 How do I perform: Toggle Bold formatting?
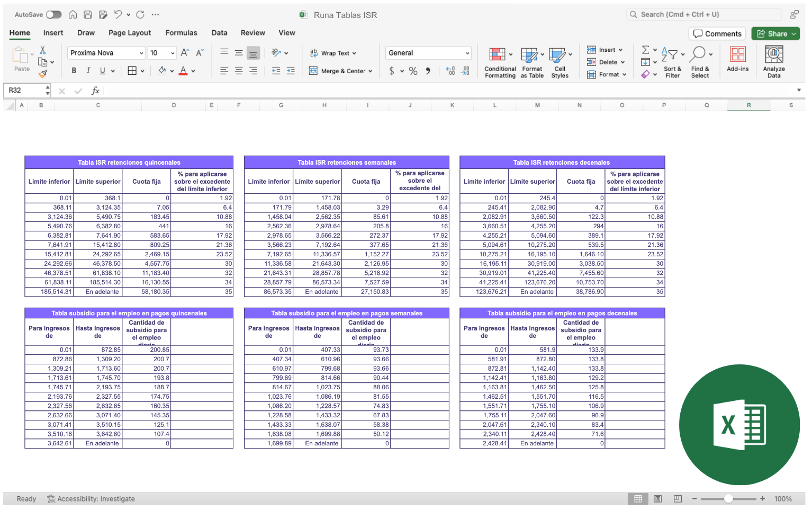pos(74,70)
